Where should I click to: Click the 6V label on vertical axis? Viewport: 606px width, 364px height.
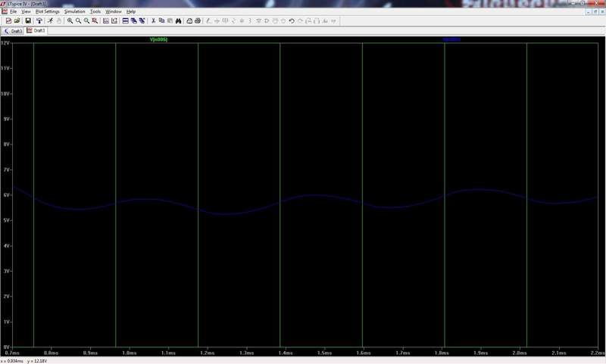[x=7, y=195]
